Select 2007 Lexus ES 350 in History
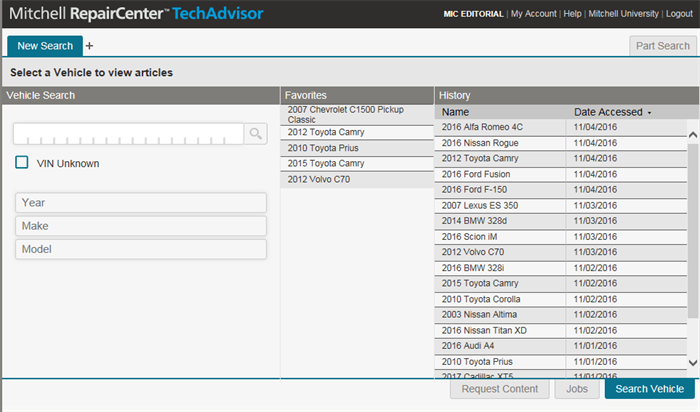The height and width of the screenshot is (412, 700). coord(500,205)
